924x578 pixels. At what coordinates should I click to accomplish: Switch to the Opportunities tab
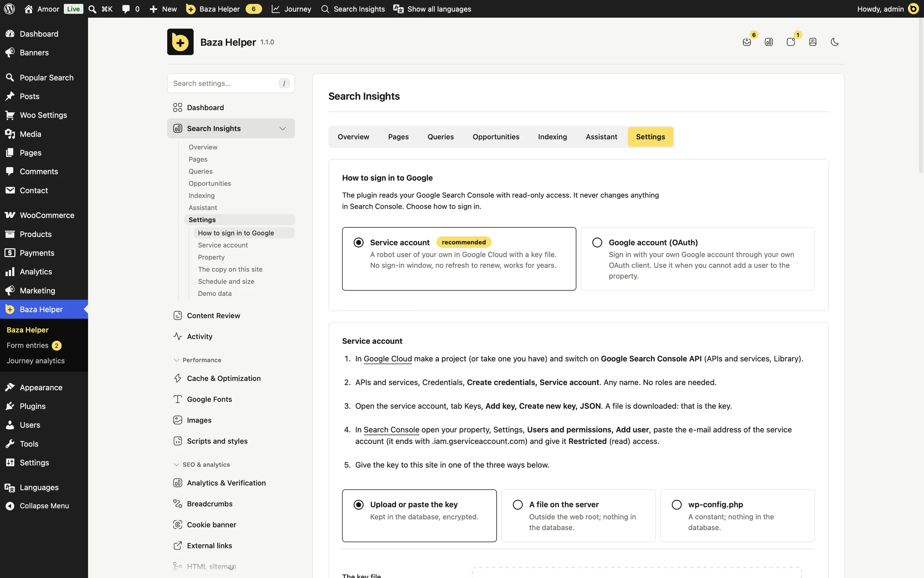[x=496, y=136]
